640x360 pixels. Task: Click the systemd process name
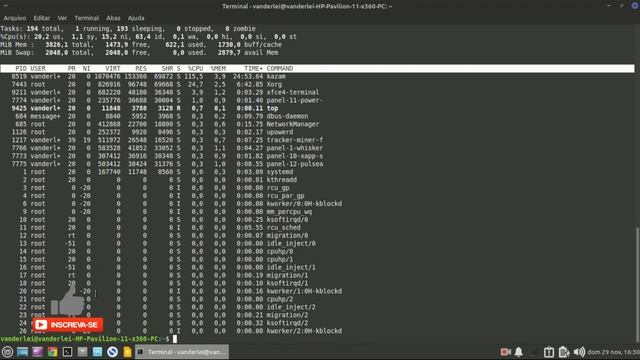pos(280,172)
